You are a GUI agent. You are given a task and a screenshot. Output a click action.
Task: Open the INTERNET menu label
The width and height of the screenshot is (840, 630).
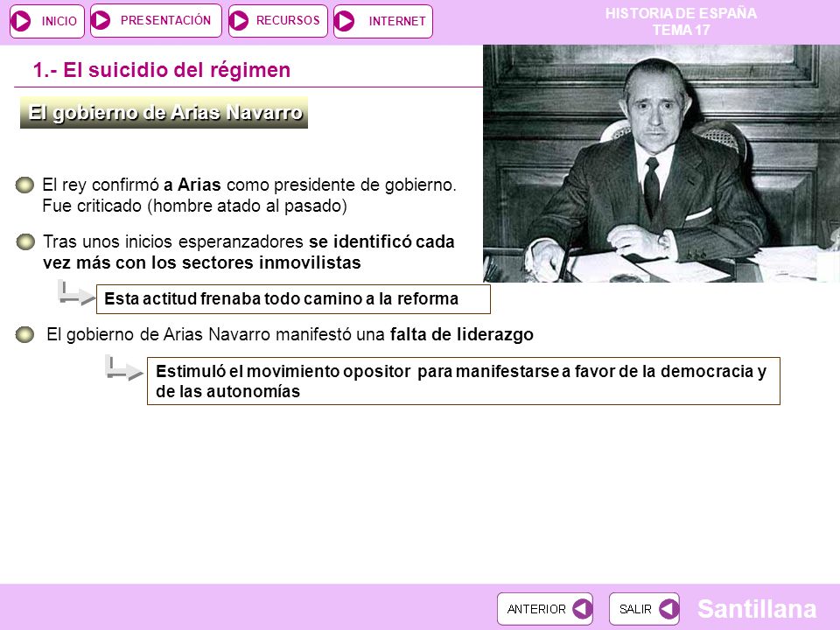397,21
